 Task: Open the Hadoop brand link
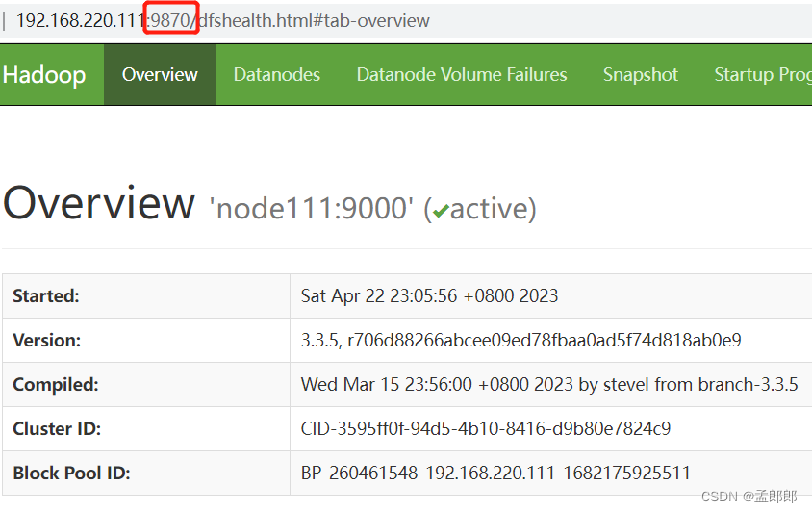pyautogui.click(x=44, y=75)
